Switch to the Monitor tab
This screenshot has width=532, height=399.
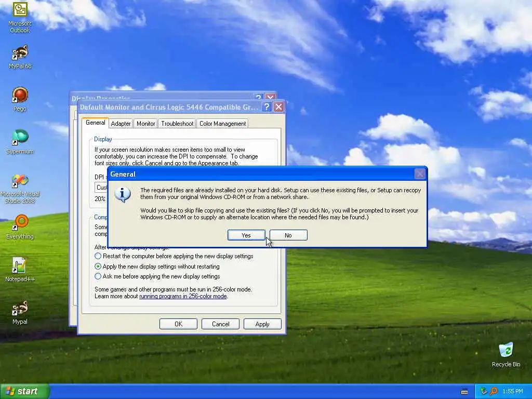[x=146, y=124]
